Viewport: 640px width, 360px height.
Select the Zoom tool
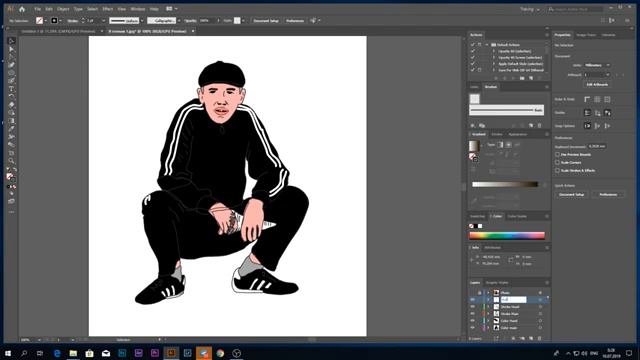(x=11, y=160)
